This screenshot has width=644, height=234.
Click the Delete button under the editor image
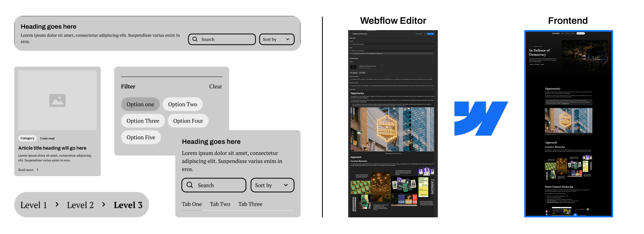pos(362,73)
